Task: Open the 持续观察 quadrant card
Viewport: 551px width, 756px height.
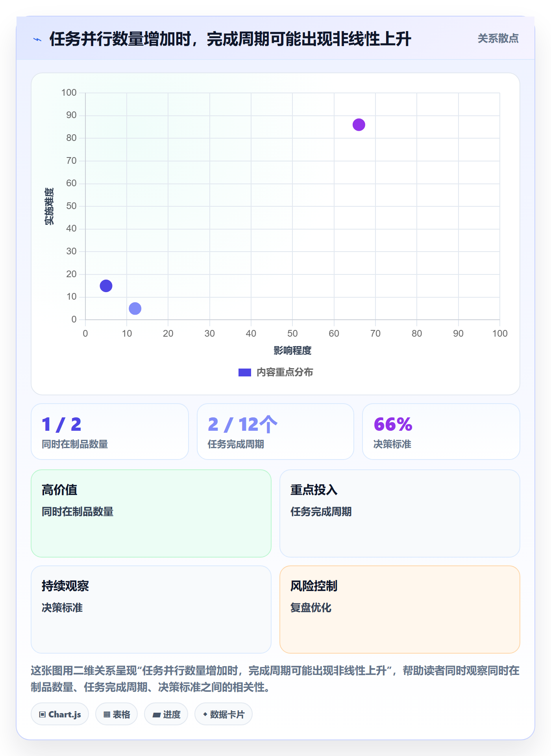Action: pos(151,609)
